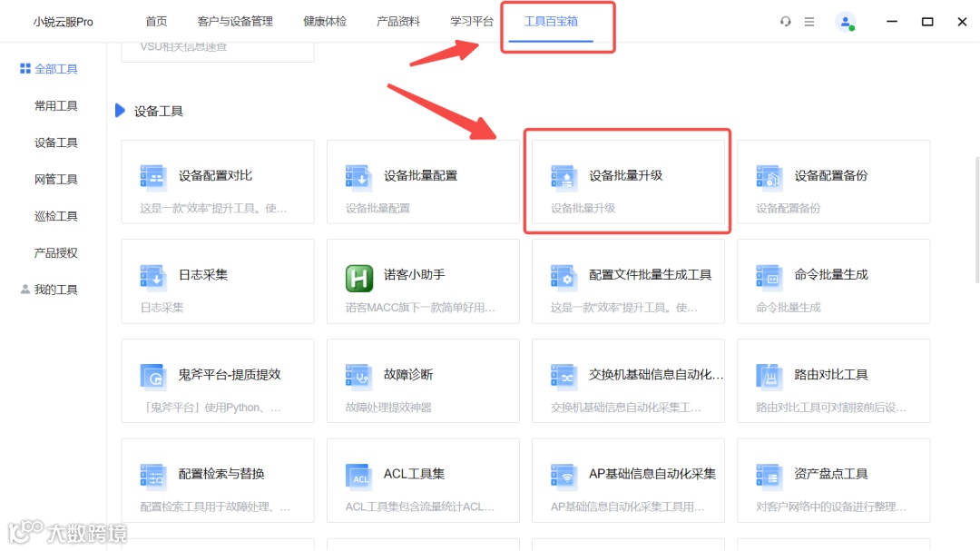Open the 设备配置对比 tool icon
This screenshot has height=551, width=980.
[152, 176]
